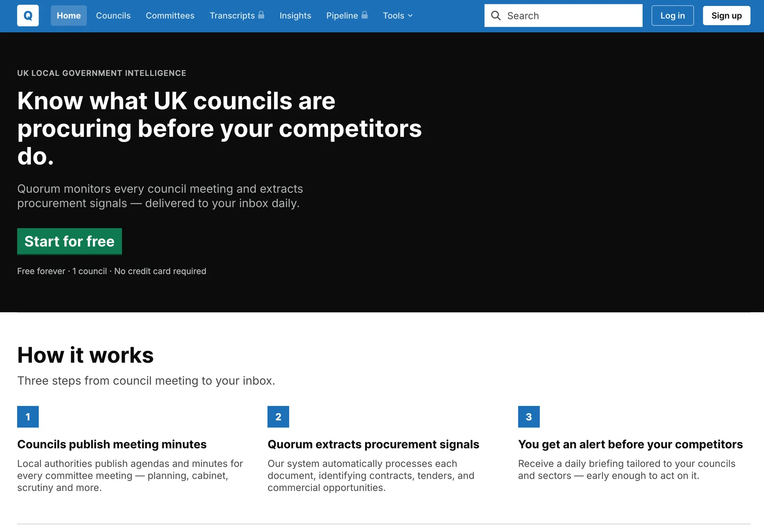The image size is (764, 532).
Task: Click 'You get an alert before your competitors'
Action: coord(630,445)
